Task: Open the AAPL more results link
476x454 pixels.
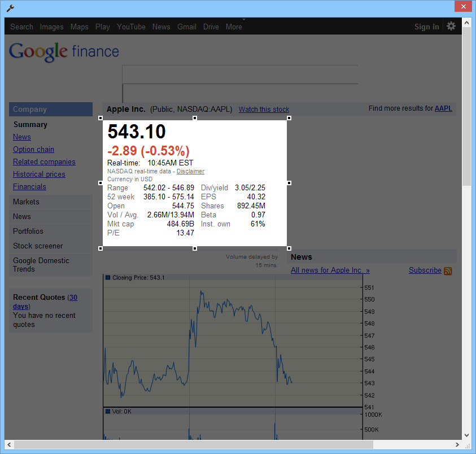Action: coord(443,108)
